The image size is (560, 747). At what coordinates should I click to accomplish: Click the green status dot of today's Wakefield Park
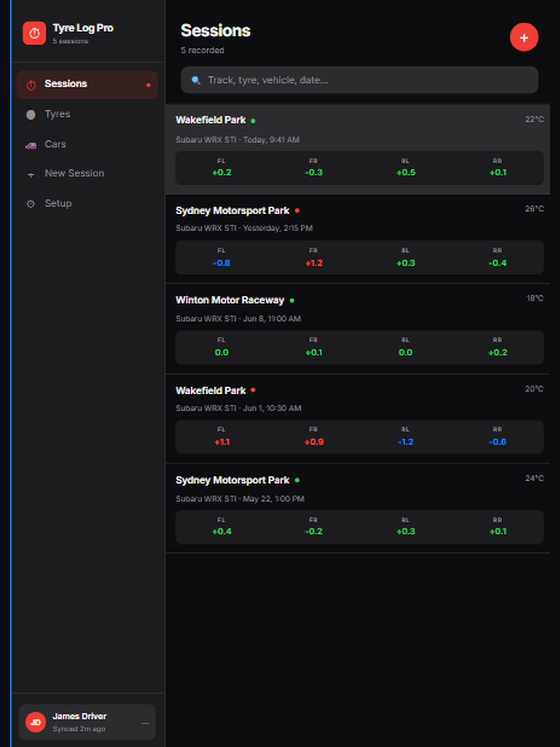tap(253, 121)
